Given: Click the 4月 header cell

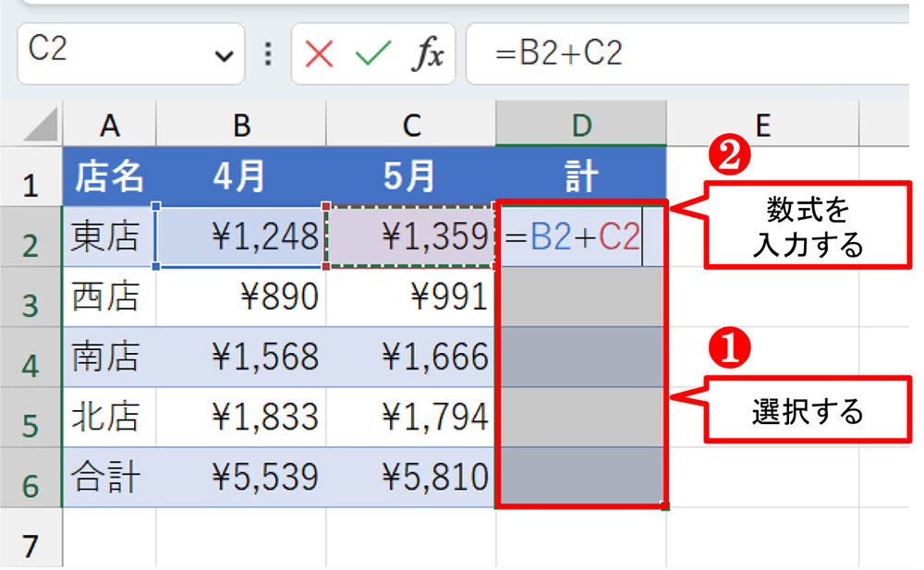Looking at the screenshot, I should click(x=241, y=176).
